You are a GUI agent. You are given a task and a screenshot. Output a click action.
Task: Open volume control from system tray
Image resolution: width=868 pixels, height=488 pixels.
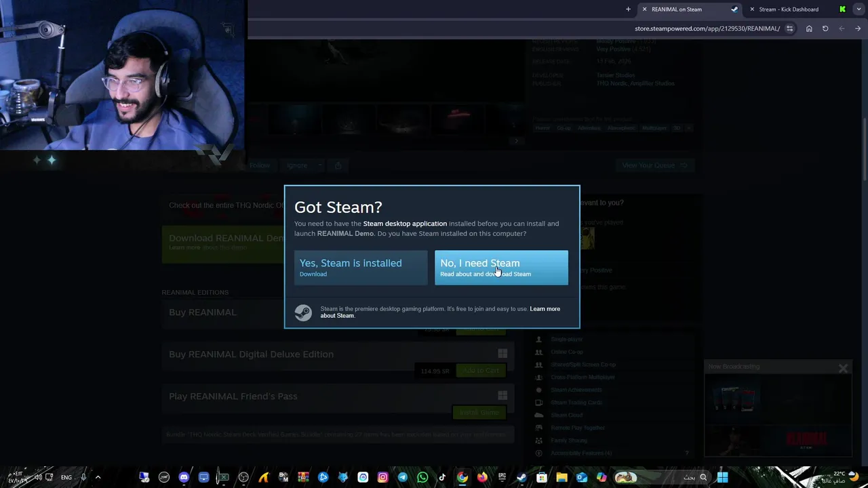point(38,477)
